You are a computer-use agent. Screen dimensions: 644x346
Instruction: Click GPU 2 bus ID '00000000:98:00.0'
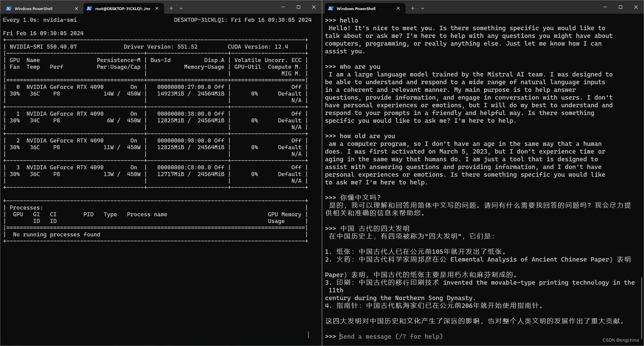(184, 140)
